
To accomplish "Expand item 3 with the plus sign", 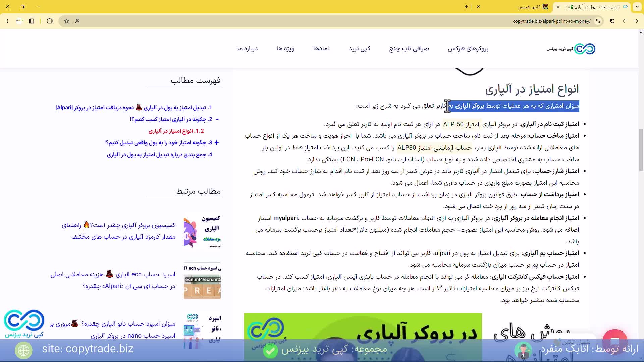I will tap(217, 142).
